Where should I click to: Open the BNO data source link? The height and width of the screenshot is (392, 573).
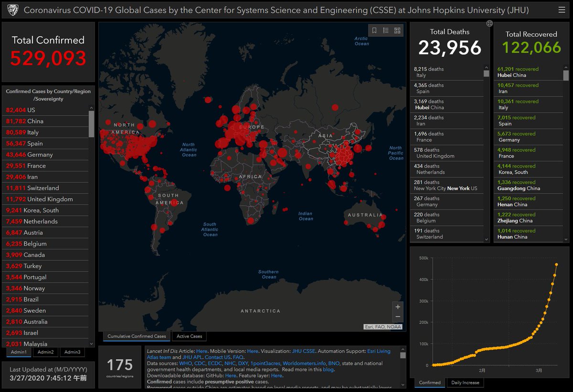[334, 363]
